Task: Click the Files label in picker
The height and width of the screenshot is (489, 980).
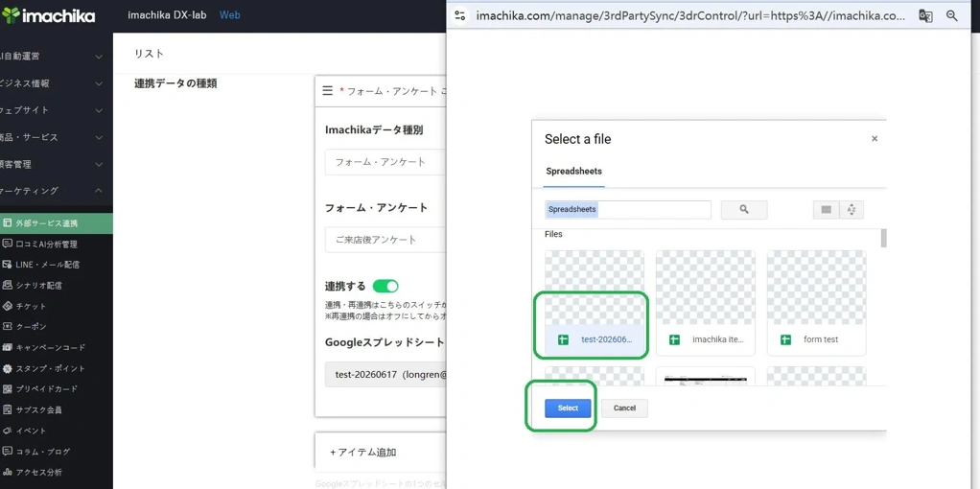Action: click(x=553, y=235)
